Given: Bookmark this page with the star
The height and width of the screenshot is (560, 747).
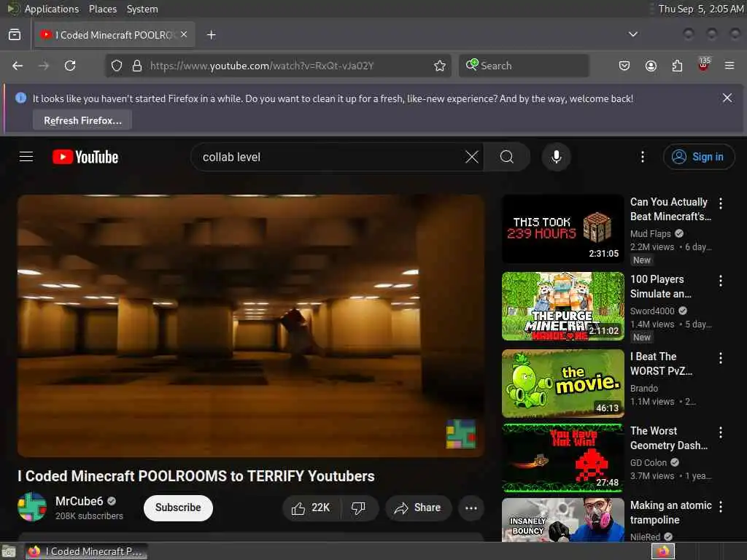Looking at the screenshot, I should point(440,65).
